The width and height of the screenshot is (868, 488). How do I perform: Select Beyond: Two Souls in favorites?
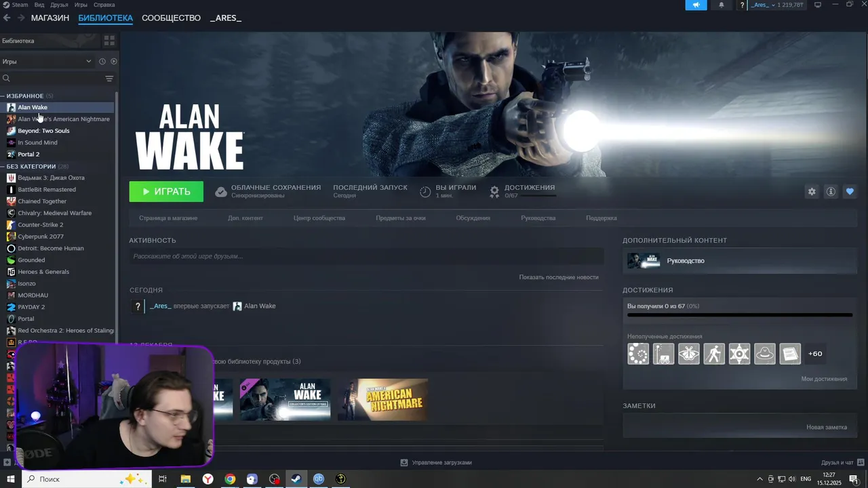[x=43, y=131]
